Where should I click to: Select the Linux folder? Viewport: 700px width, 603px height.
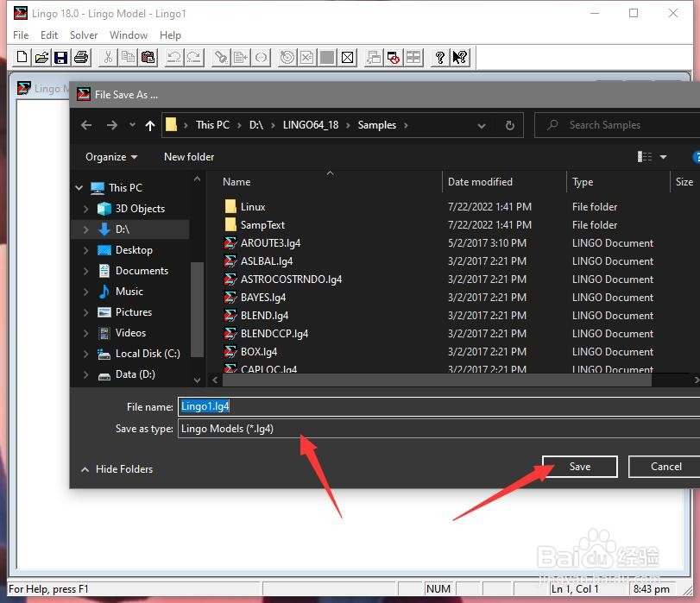click(253, 207)
